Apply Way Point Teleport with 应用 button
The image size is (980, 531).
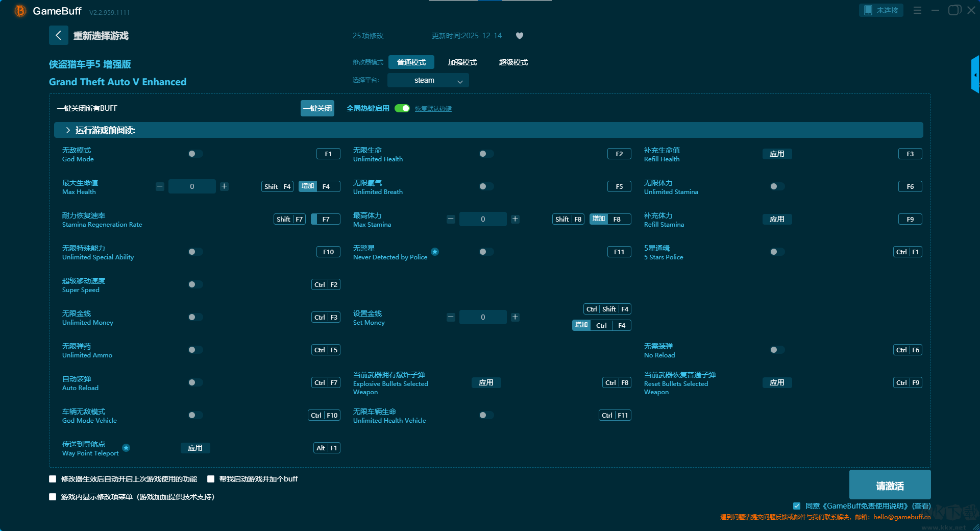[x=195, y=448]
